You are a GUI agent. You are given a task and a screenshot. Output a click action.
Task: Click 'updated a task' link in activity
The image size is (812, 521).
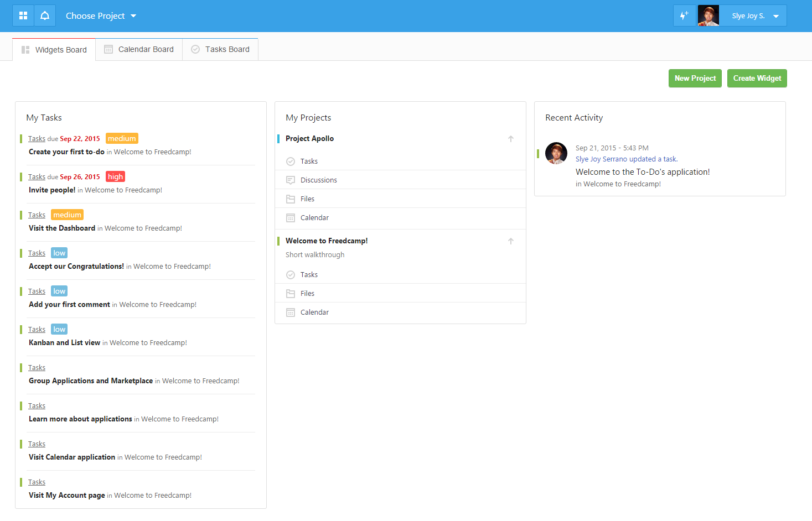[x=653, y=159]
